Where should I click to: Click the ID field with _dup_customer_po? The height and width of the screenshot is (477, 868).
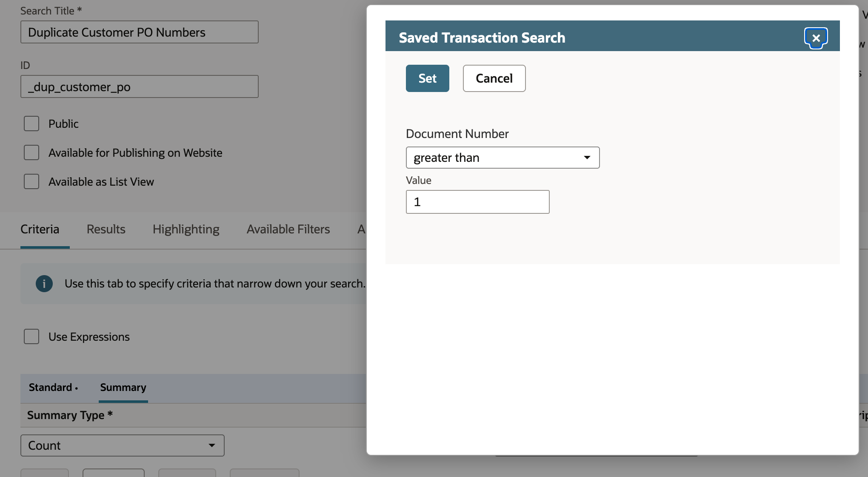(x=139, y=87)
